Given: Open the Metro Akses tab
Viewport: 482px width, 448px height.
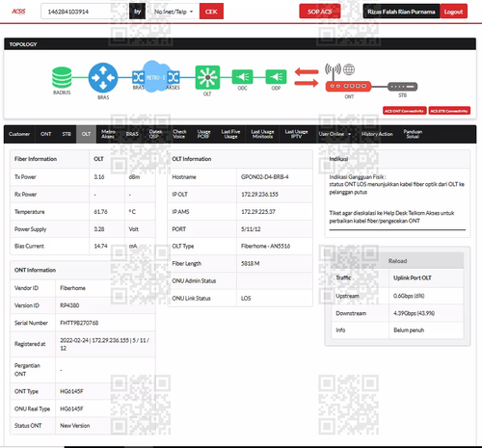Looking at the screenshot, I should coord(108,134).
